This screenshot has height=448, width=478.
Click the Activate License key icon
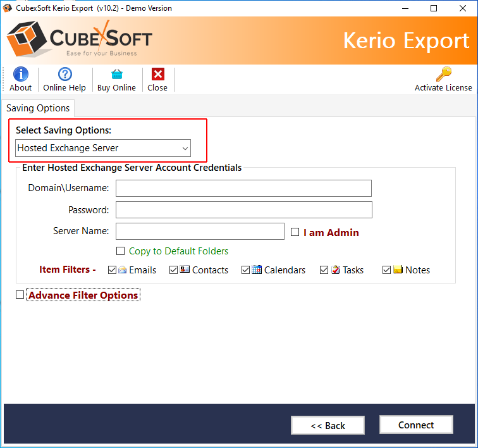click(444, 74)
